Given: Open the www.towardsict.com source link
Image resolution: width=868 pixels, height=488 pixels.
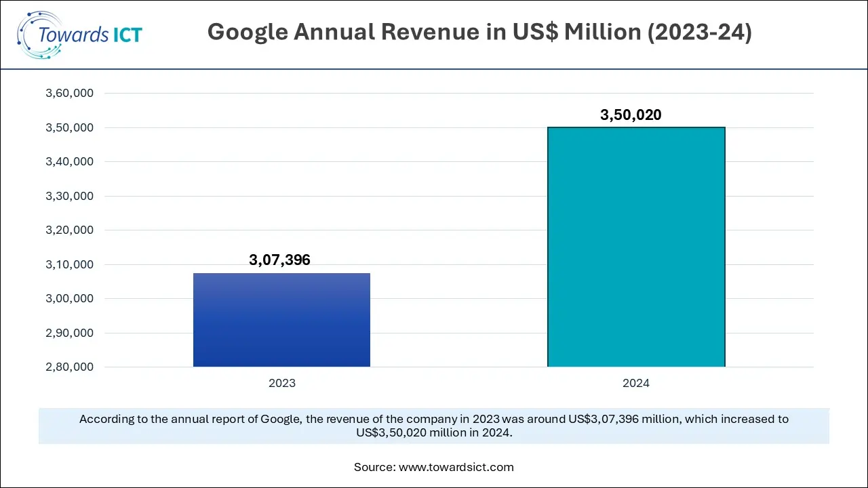Looking at the screenshot, I should (x=456, y=467).
